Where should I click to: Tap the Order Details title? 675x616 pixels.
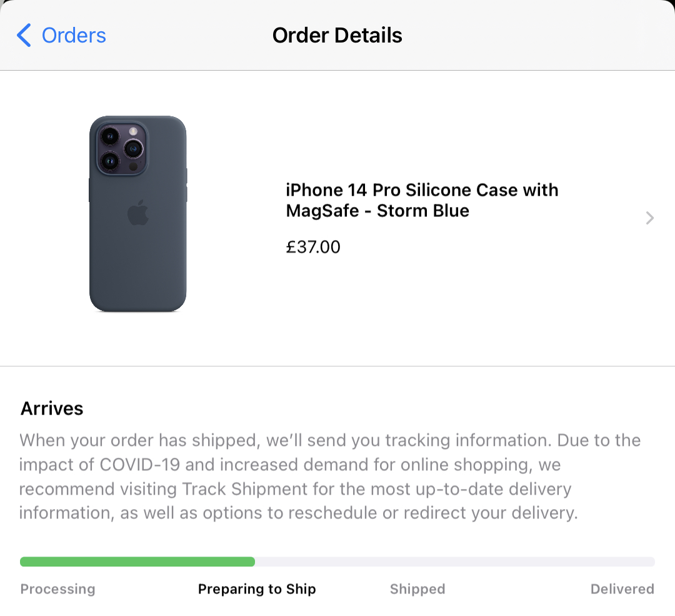pos(337,36)
